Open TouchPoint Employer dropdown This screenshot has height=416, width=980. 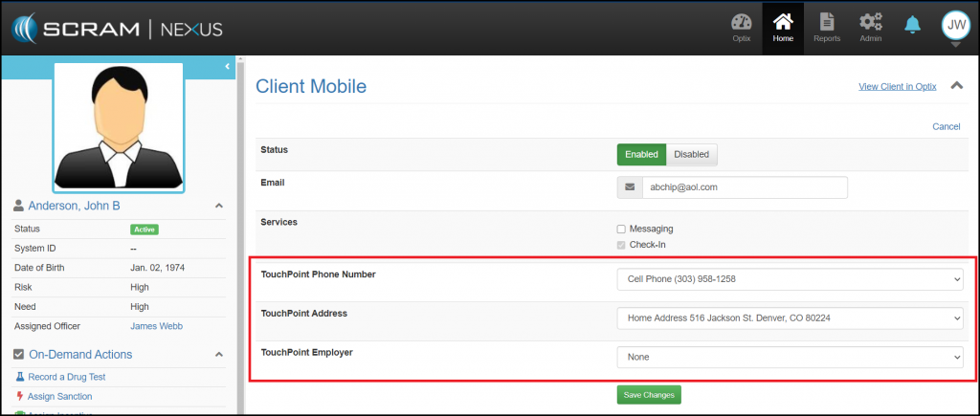tap(790, 356)
